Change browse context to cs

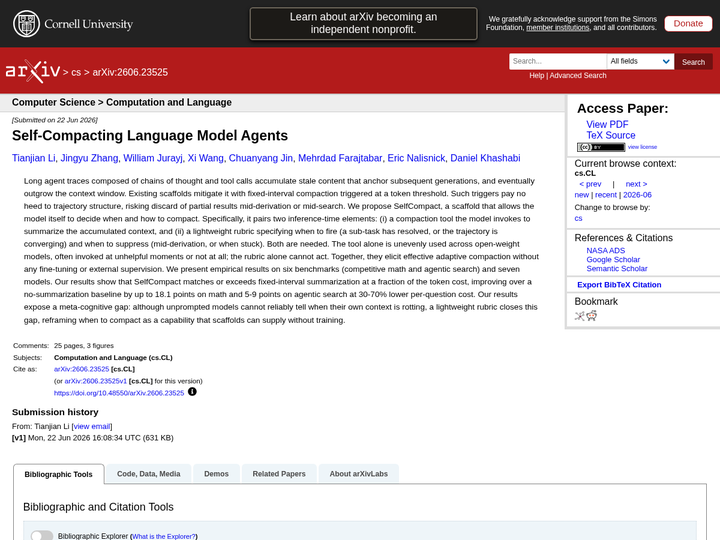pos(578,219)
